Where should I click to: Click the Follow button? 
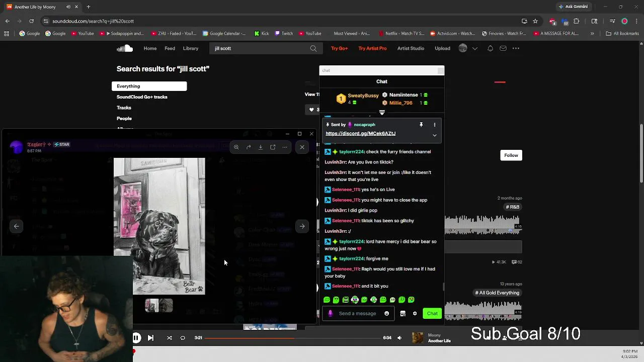coord(511,155)
